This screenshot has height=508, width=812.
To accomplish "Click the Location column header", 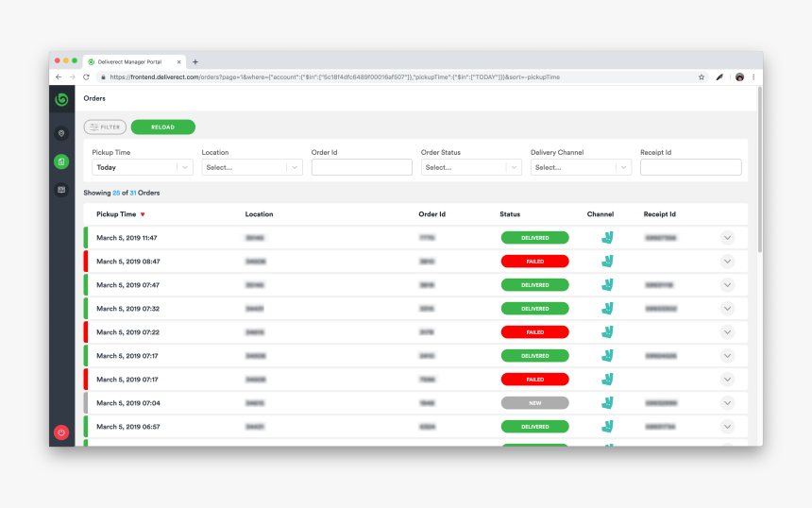I will tap(259, 214).
